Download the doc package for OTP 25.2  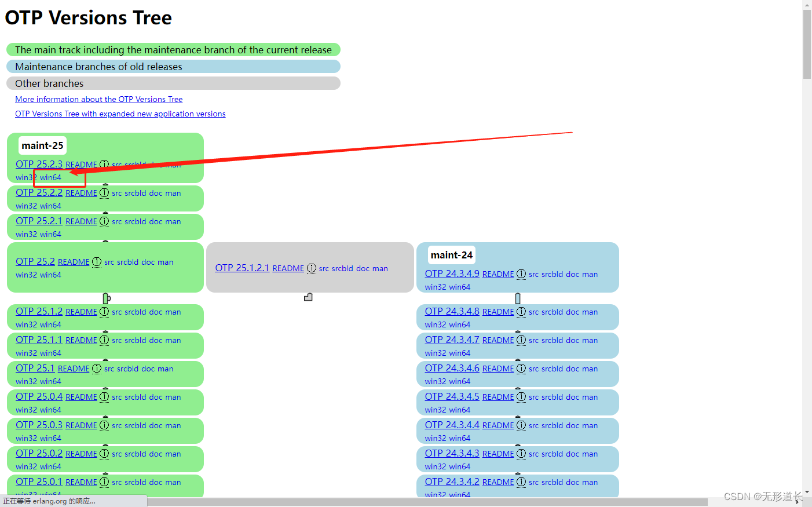point(148,262)
